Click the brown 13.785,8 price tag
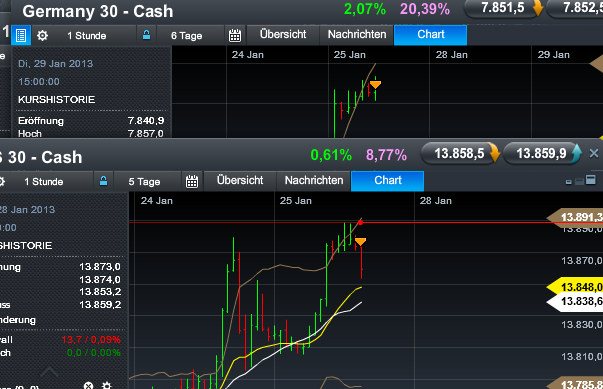Screen dimensions: 603x389 click(x=576, y=384)
